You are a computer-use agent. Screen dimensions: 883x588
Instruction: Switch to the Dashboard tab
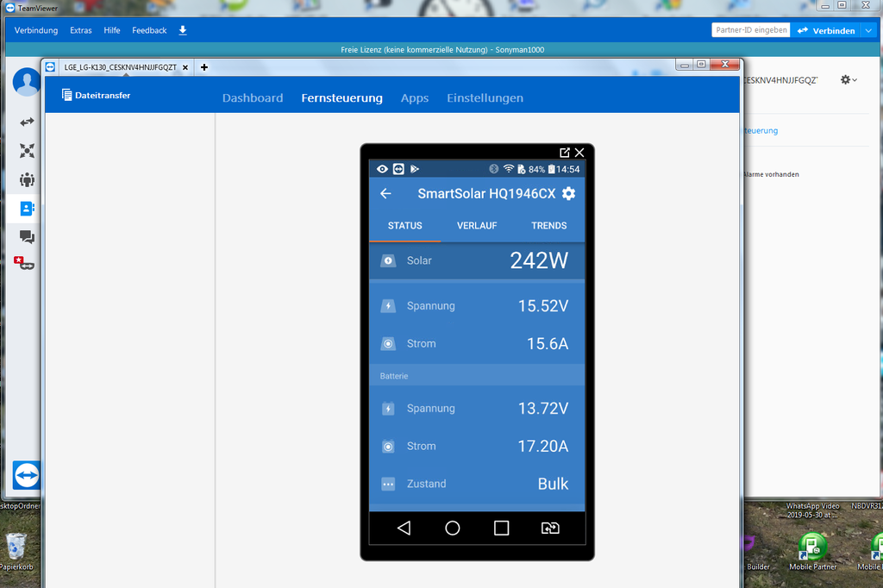(x=253, y=98)
